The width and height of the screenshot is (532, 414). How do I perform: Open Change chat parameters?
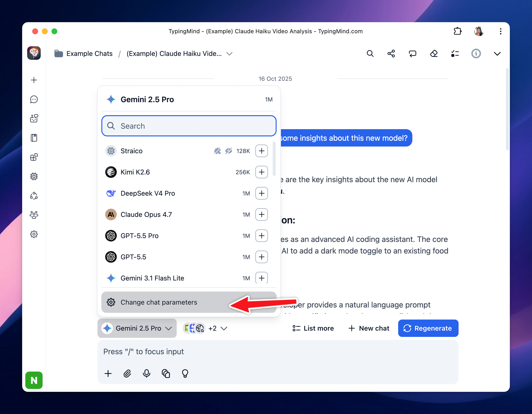click(x=189, y=302)
